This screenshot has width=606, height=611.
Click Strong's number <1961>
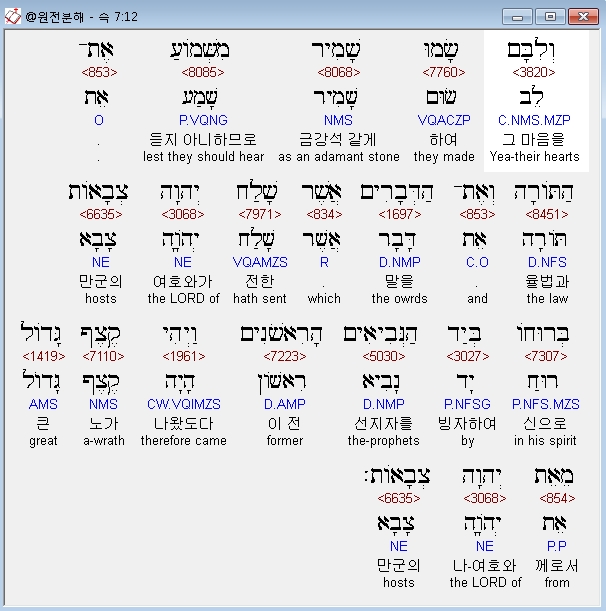tap(184, 356)
